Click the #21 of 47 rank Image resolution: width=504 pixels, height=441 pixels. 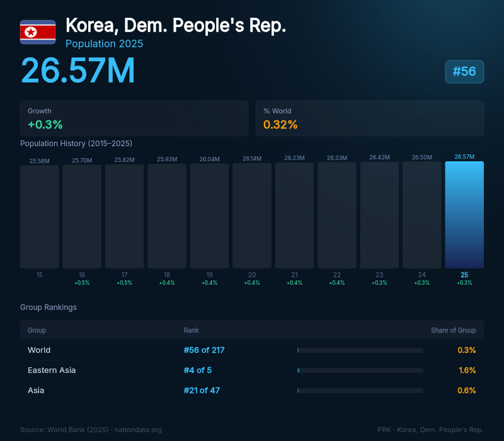(x=202, y=391)
